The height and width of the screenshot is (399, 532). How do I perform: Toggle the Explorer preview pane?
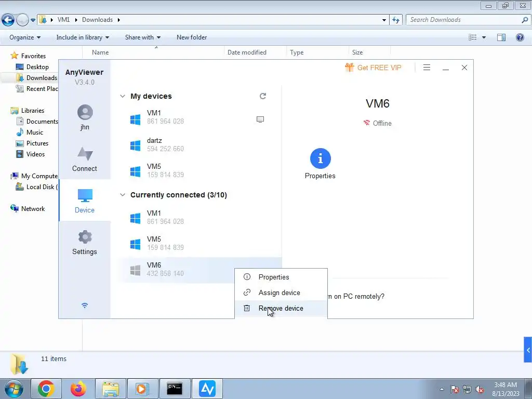pyautogui.click(x=501, y=37)
